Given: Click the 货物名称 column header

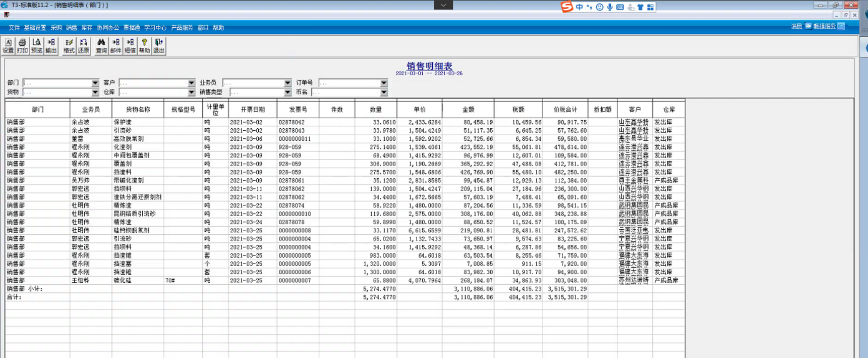Looking at the screenshot, I should [x=138, y=109].
